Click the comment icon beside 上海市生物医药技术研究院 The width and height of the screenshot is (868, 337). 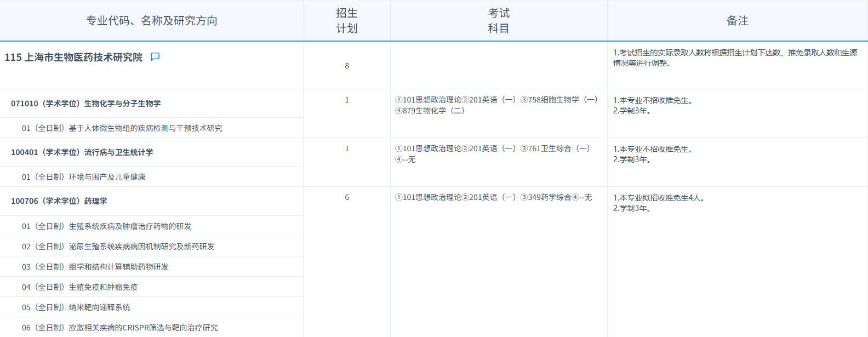click(155, 57)
